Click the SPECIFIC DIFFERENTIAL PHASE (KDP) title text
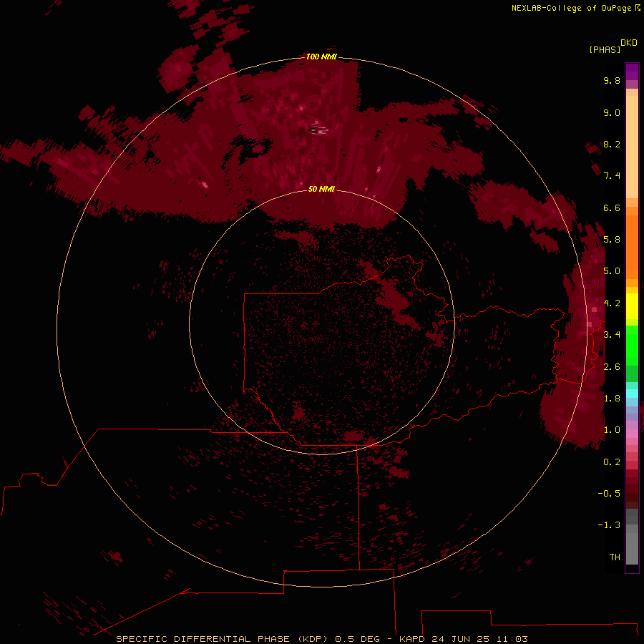644x644 pixels. 223,639
